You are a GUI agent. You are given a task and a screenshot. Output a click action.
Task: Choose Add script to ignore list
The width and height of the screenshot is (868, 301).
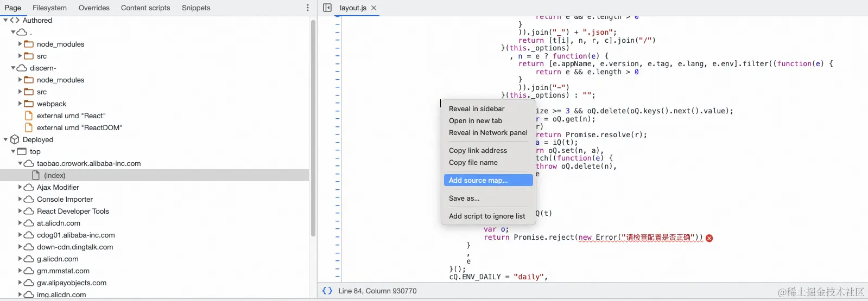(x=488, y=216)
